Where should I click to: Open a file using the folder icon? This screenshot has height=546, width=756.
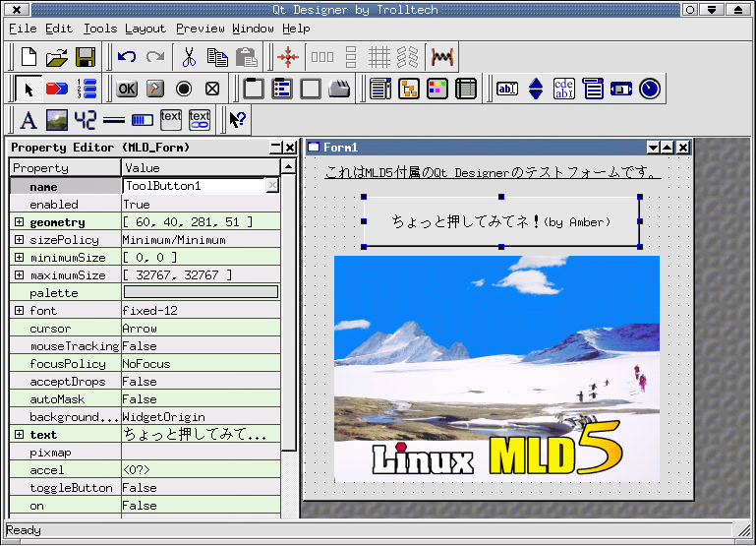click(57, 57)
